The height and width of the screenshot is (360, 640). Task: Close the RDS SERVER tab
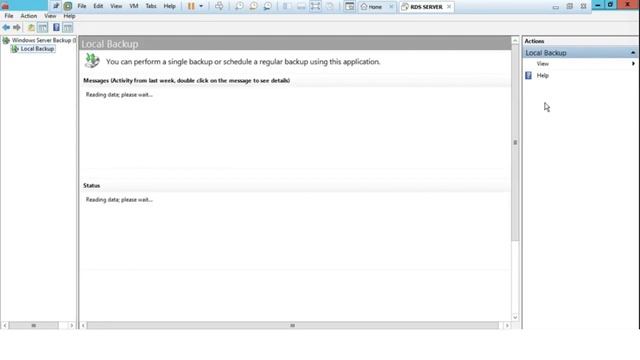click(449, 7)
